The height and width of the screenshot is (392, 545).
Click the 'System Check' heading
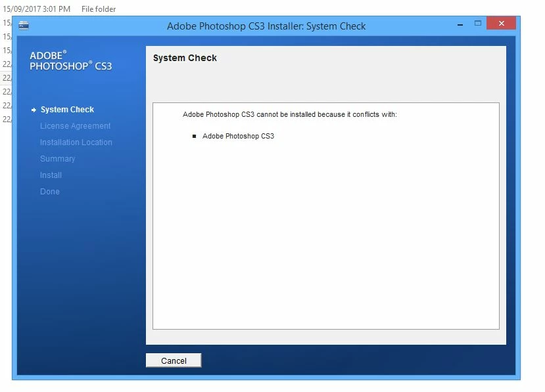tap(185, 58)
